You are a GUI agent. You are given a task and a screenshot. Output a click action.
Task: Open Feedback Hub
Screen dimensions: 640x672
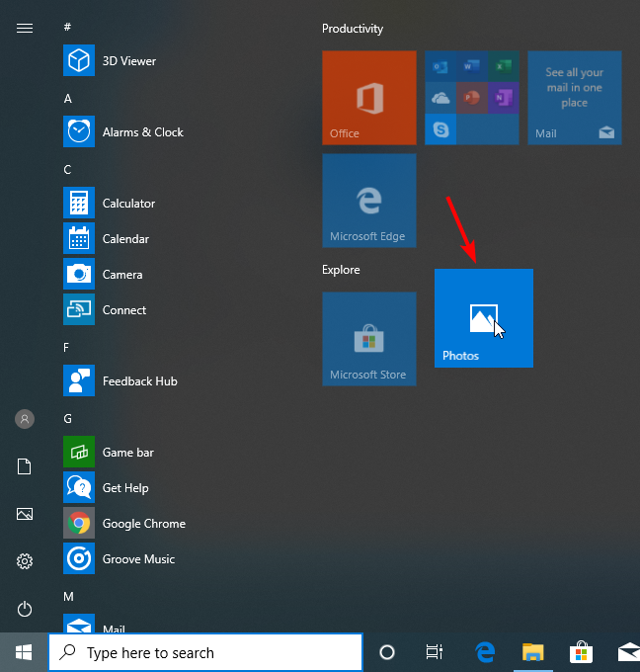(120, 380)
